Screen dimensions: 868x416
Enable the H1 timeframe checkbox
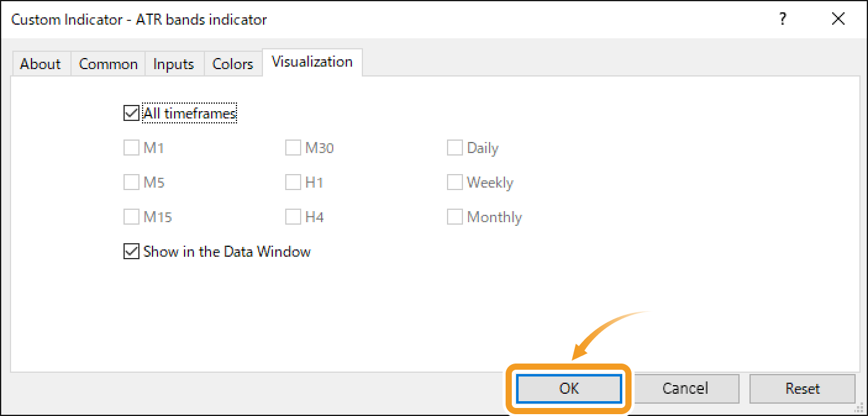(x=293, y=182)
